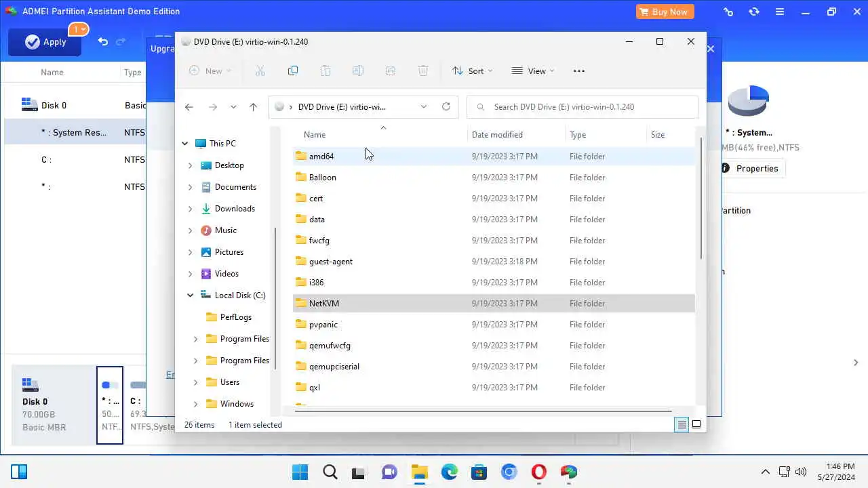Click the Rename icon in Explorer toolbar
Screen dimensions: 868x488
tap(358, 70)
